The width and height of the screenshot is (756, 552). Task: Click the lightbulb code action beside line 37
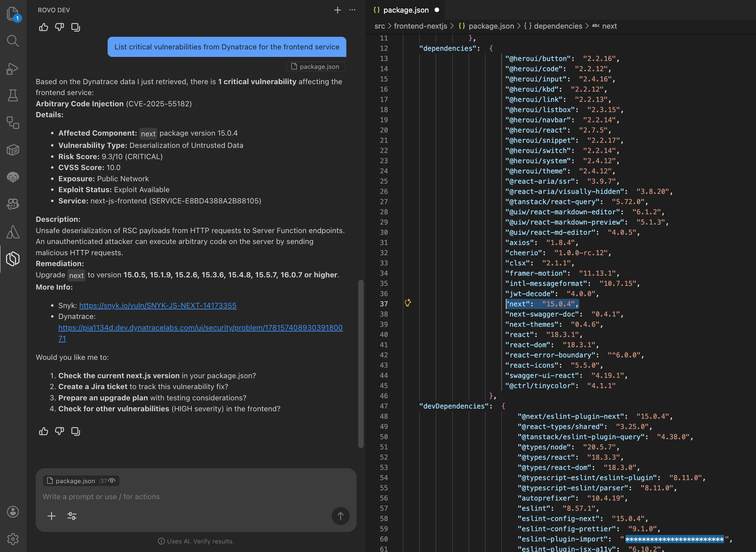click(x=408, y=303)
